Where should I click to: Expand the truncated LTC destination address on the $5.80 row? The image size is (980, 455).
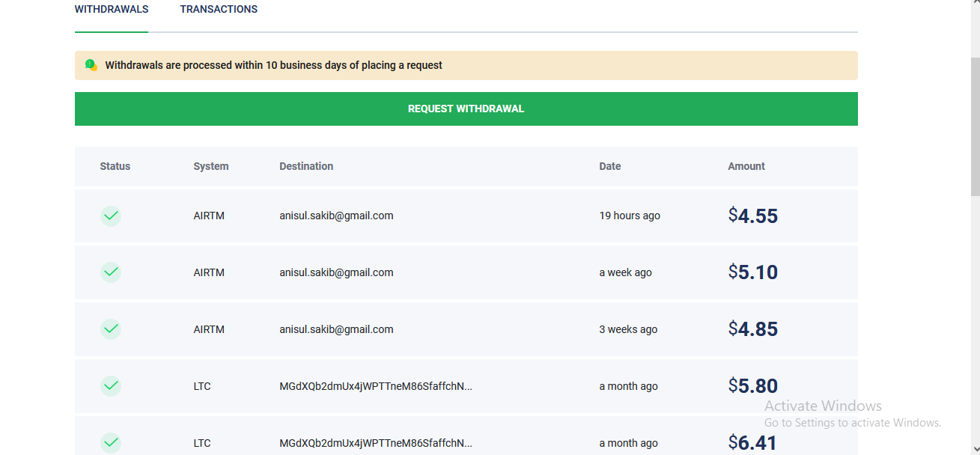point(376,386)
